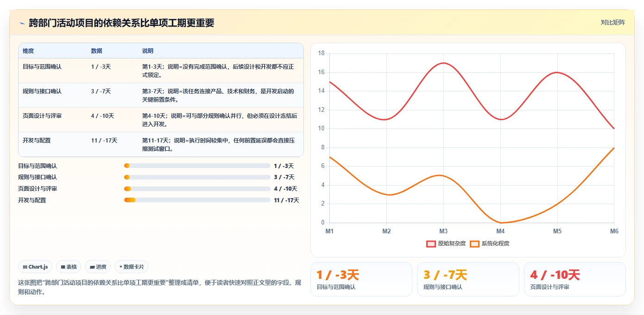Click the orange line low point at M4
Viewport: 644px width, 315px height.
[x=500, y=223]
